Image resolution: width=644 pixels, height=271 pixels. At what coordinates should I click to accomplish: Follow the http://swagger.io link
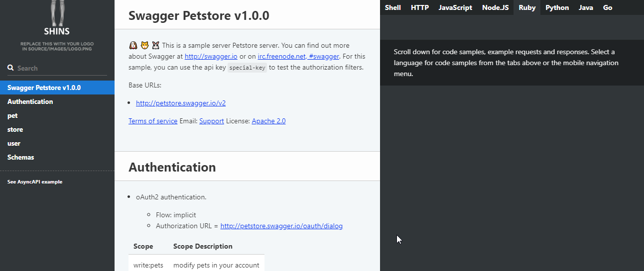tap(211, 56)
